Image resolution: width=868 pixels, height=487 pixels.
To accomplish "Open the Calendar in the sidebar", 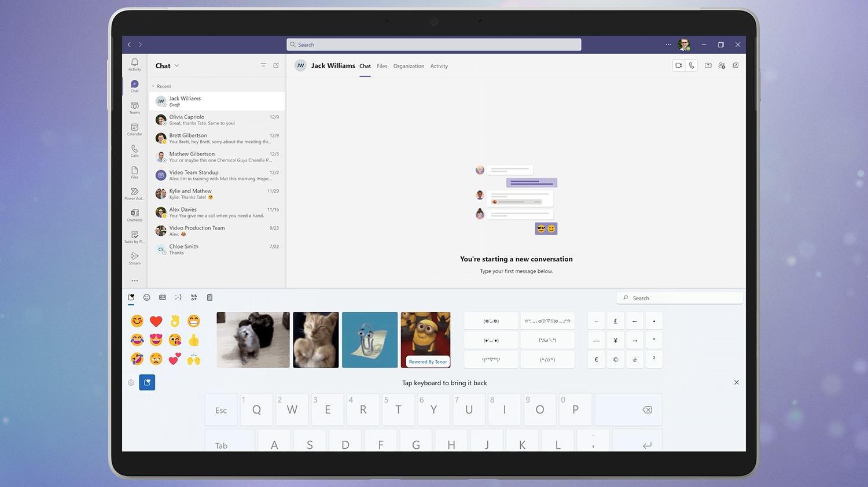I will (134, 130).
